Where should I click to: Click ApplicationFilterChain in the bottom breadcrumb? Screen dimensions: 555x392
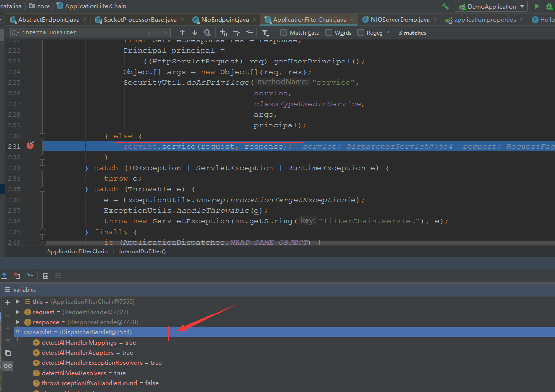(77, 251)
